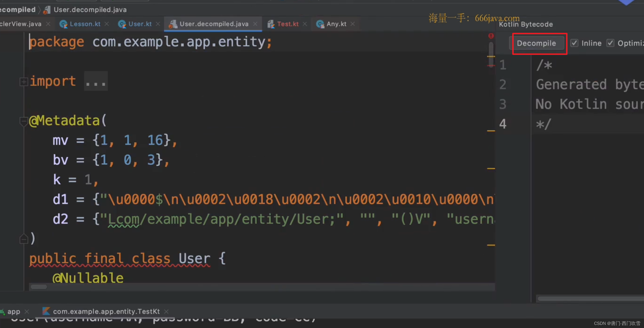This screenshot has width=644, height=328.
Task: Switch to the Lesson.kt tab
Action: coord(85,24)
